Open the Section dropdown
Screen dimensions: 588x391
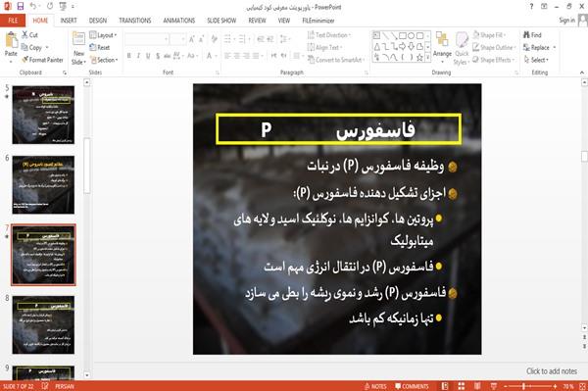pyautogui.click(x=104, y=60)
